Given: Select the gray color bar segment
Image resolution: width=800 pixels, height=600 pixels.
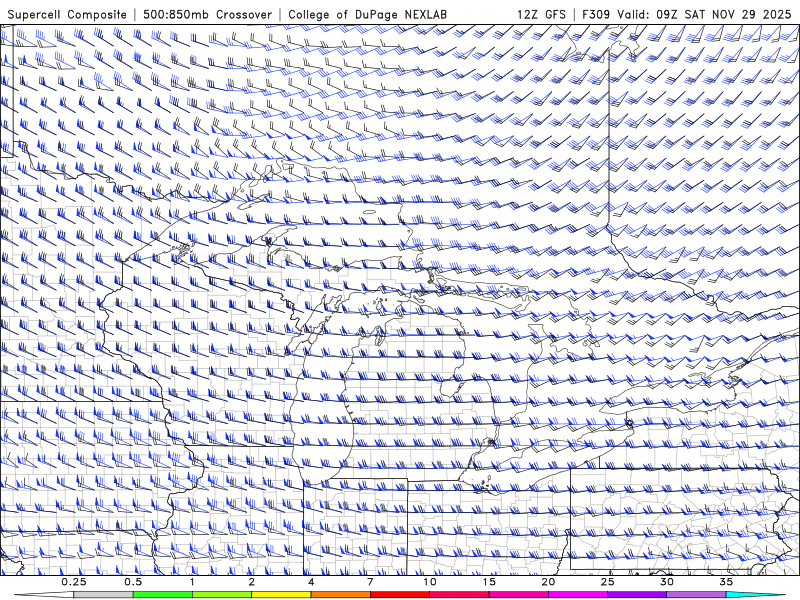Looking at the screenshot, I should coord(103,595).
